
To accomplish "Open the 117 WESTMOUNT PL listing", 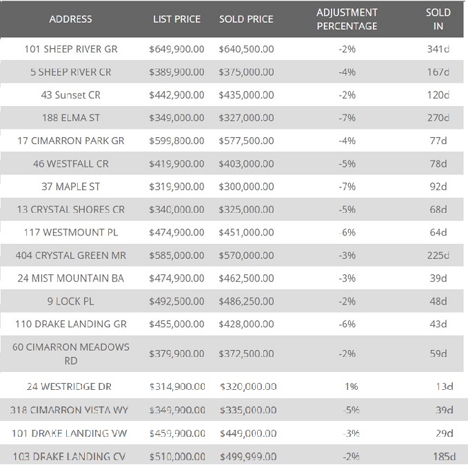I will 71,233.
